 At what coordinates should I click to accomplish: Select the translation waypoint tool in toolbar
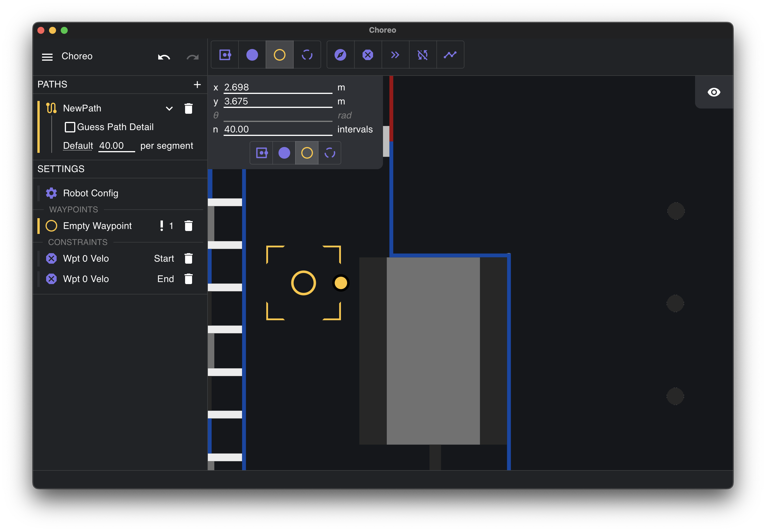pyautogui.click(x=252, y=55)
